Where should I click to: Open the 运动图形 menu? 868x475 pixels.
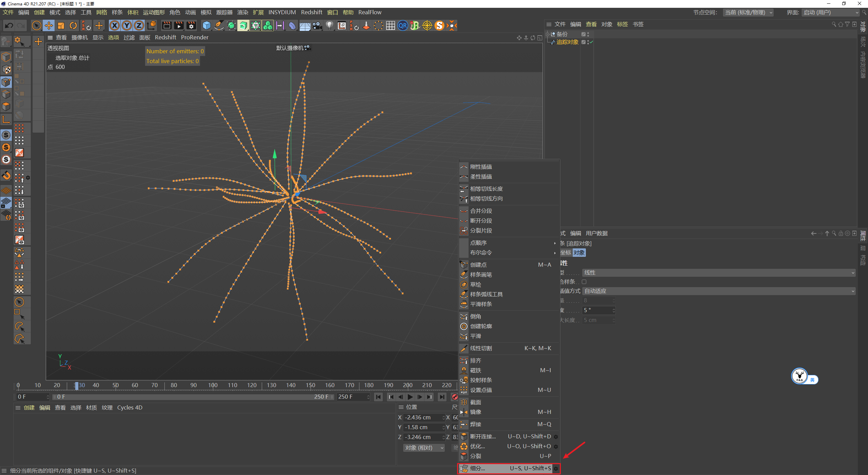pyautogui.click(x=154, y=13)
